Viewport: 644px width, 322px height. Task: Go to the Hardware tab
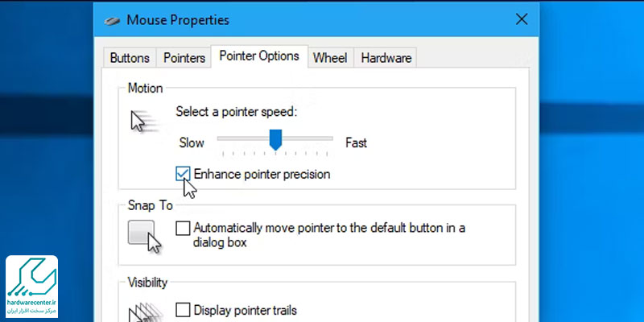(386, 58)
